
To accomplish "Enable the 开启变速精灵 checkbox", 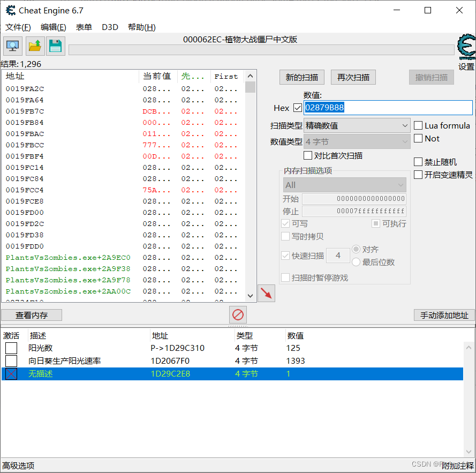I will tap(418, 175).
